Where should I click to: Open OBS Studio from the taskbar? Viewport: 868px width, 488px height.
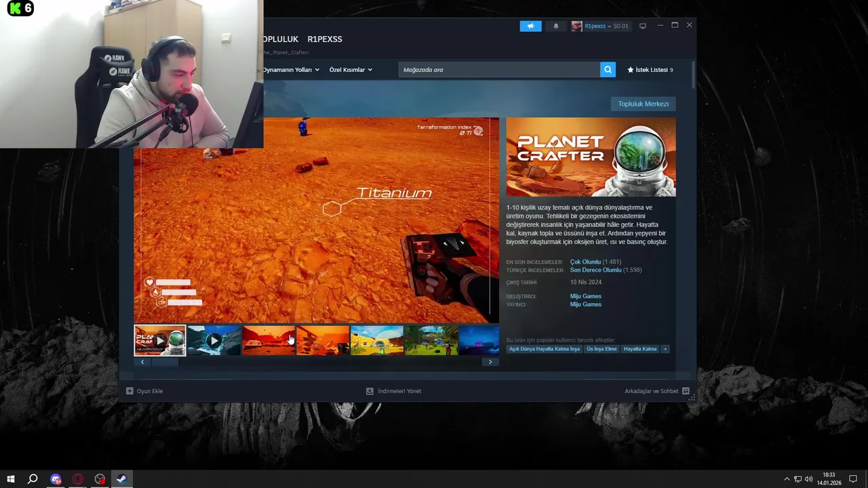tap(100, 479)
